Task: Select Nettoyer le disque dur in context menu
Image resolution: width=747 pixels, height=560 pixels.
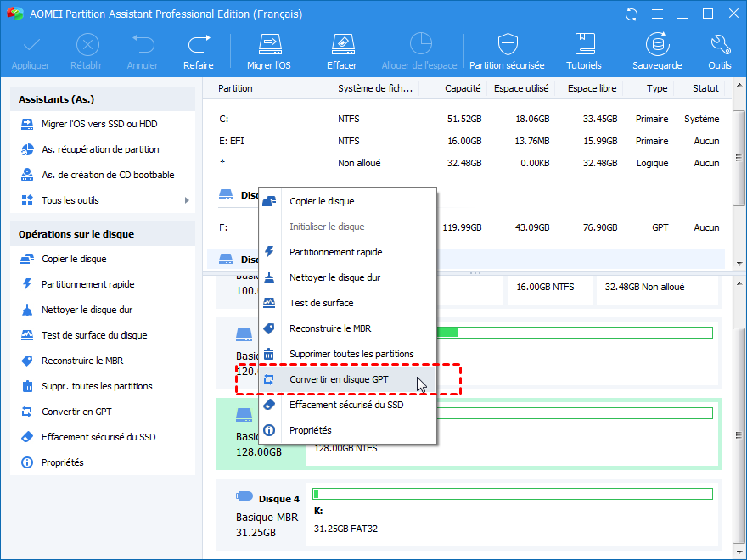Action: [348, 277]
